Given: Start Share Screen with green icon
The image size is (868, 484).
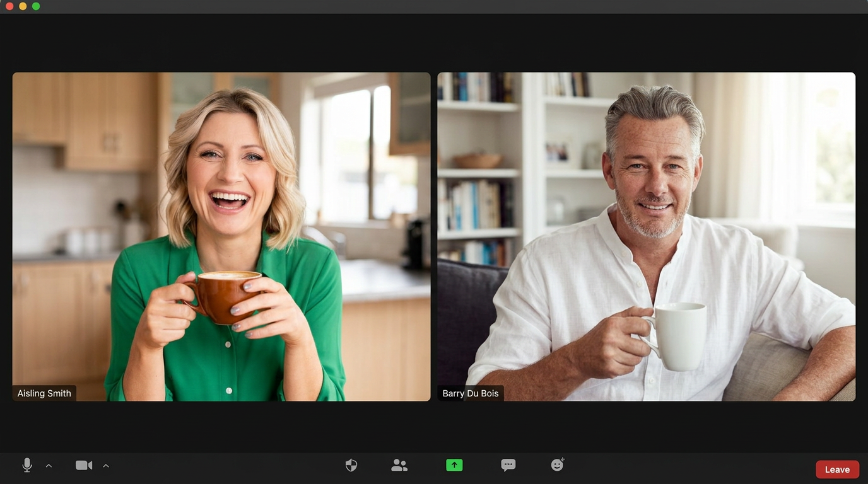Looking at the screenshot, I should 454,465.
